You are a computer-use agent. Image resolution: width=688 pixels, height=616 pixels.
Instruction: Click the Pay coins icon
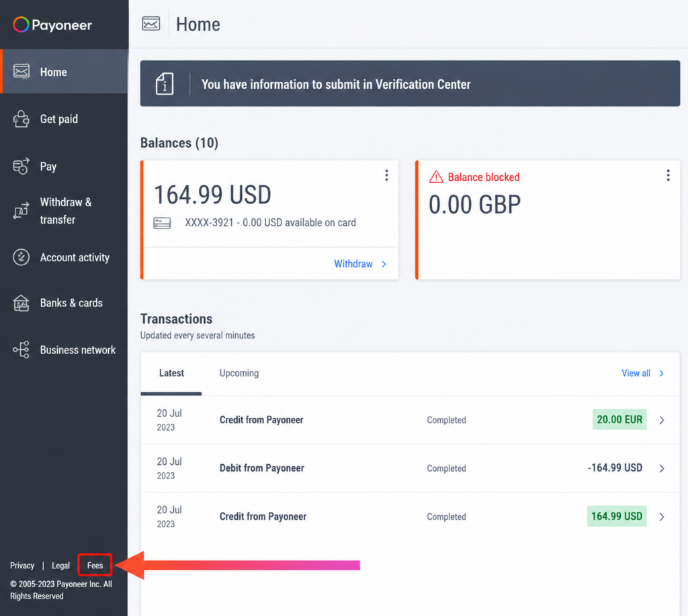click(21, 167)
